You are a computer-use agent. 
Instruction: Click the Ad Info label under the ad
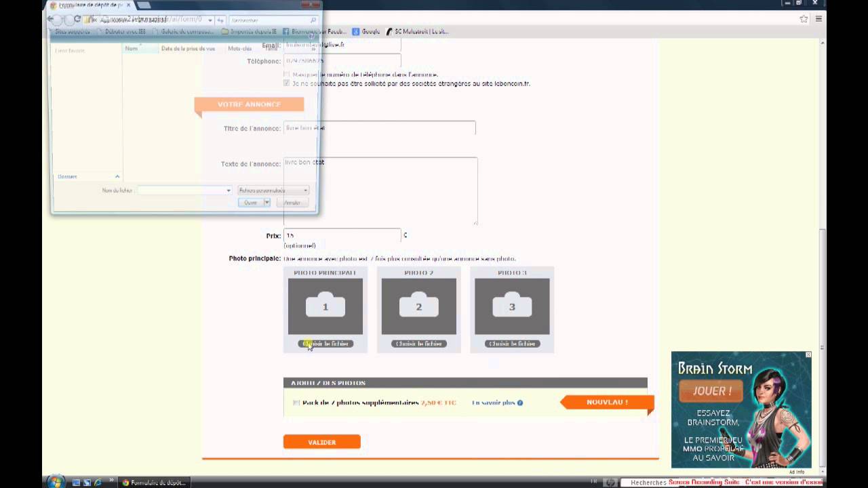pos(797,472)
